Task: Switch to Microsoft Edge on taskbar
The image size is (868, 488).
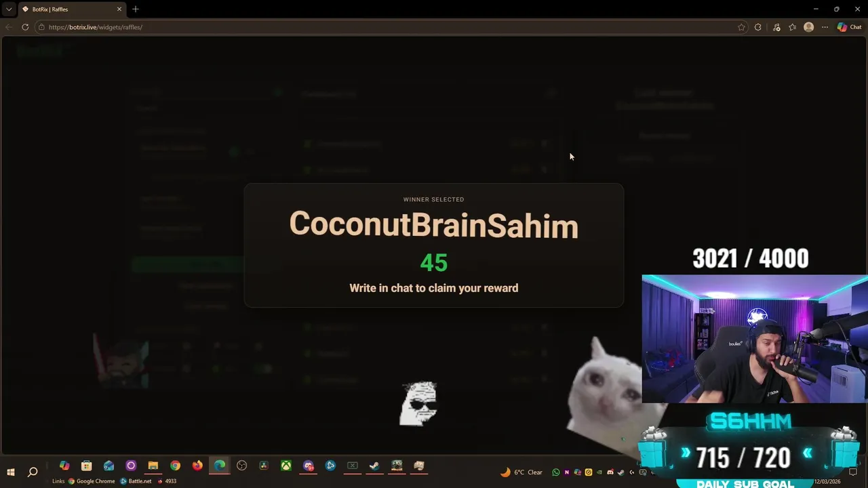Action: pyautogui.click(x=220, y=466)
